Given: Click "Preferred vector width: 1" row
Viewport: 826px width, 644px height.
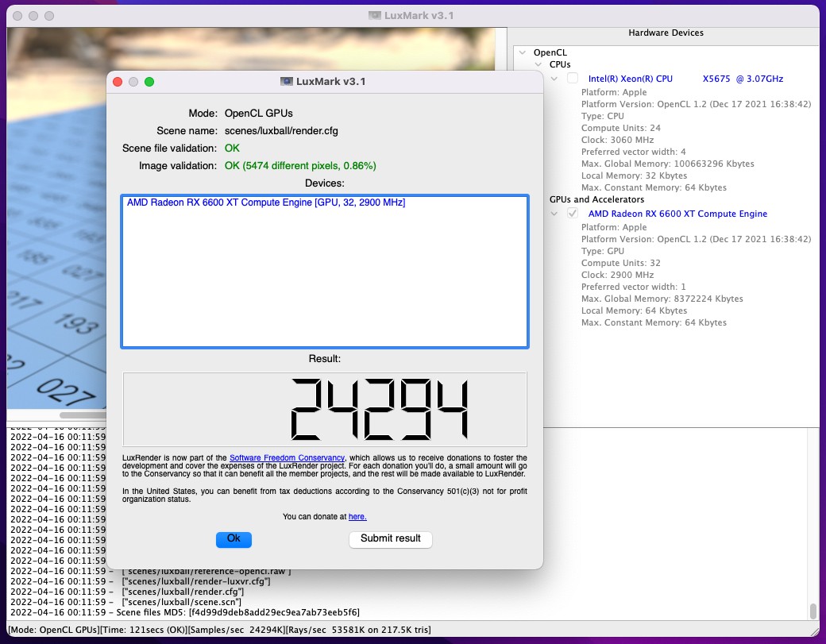Looking at the screenshot, I should tap(633, 287).
